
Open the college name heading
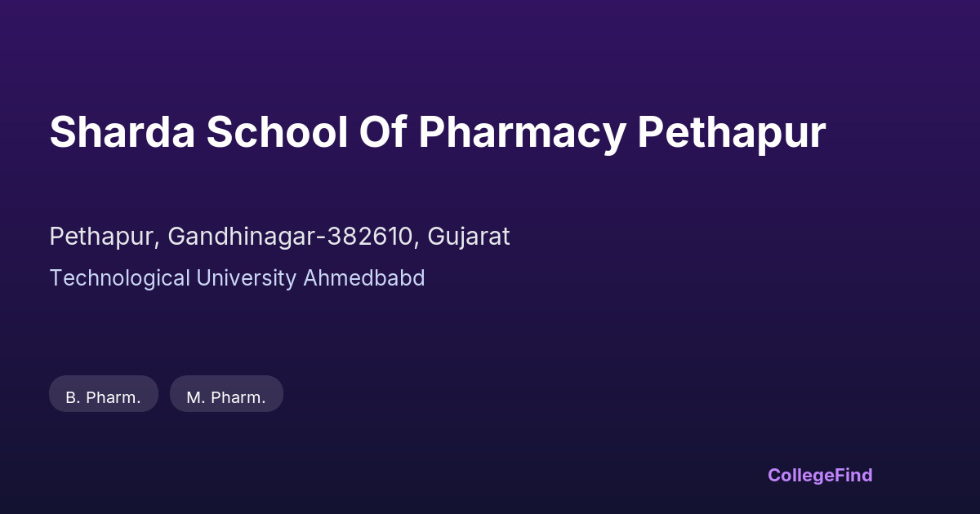pos(437,132)
